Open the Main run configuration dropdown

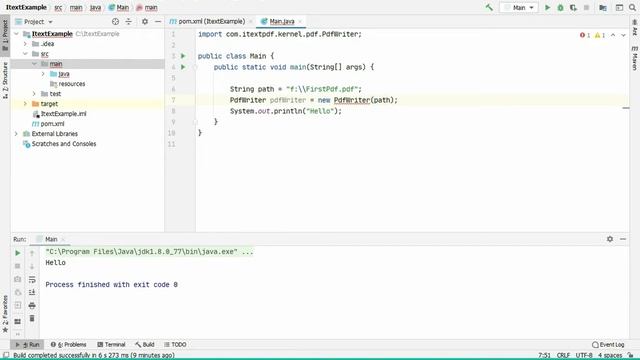coord(519,7)
